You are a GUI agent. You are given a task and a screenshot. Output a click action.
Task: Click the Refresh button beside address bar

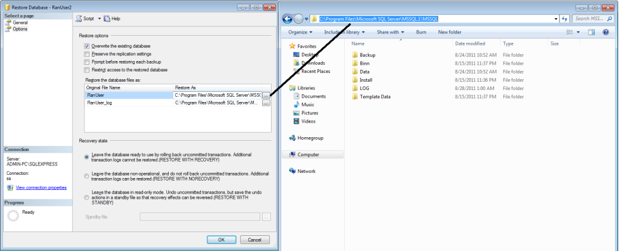click(565, 19)
